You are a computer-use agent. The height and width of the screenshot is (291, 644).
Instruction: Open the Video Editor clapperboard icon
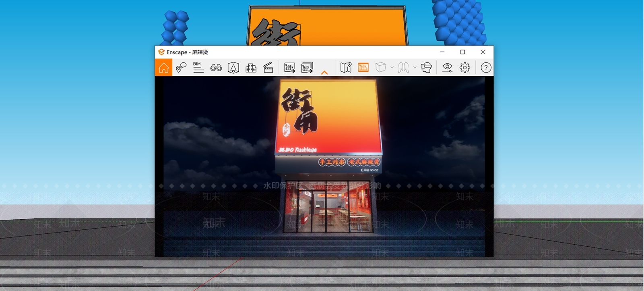[x=268, y=68]
